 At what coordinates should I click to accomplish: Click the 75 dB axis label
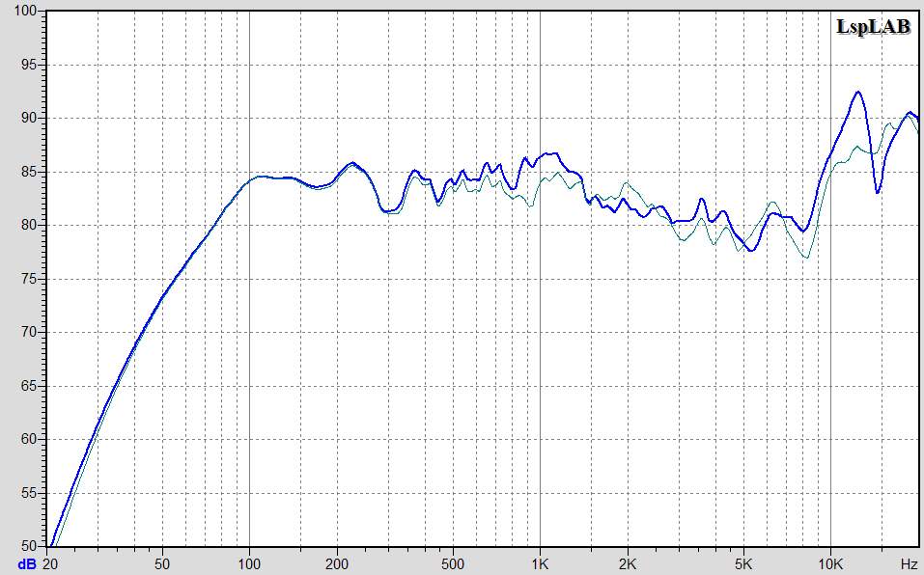30,279
